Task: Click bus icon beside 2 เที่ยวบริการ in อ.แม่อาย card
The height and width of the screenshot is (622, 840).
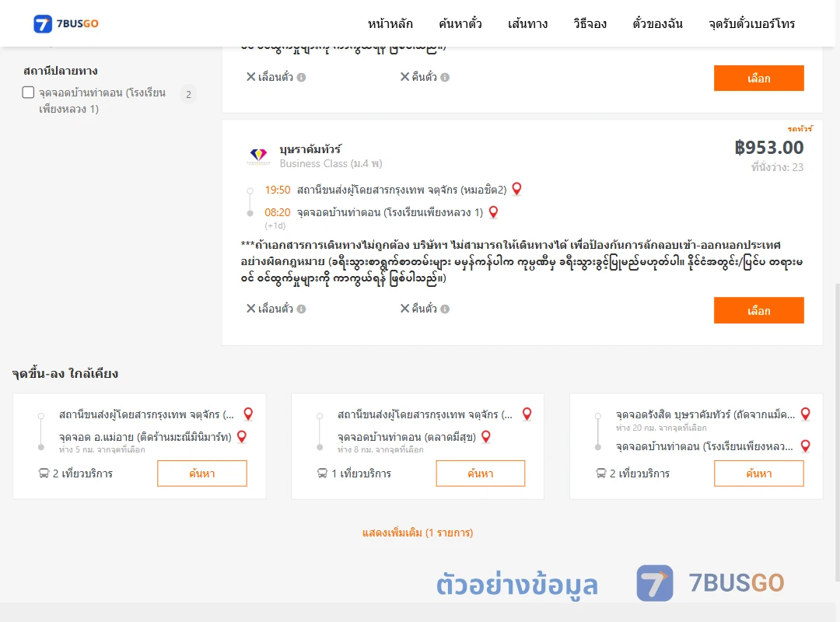Action: (44, 473)
